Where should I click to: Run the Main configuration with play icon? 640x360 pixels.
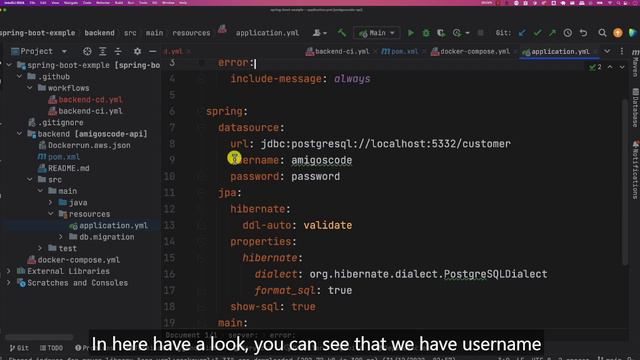(x=411, y=33)
